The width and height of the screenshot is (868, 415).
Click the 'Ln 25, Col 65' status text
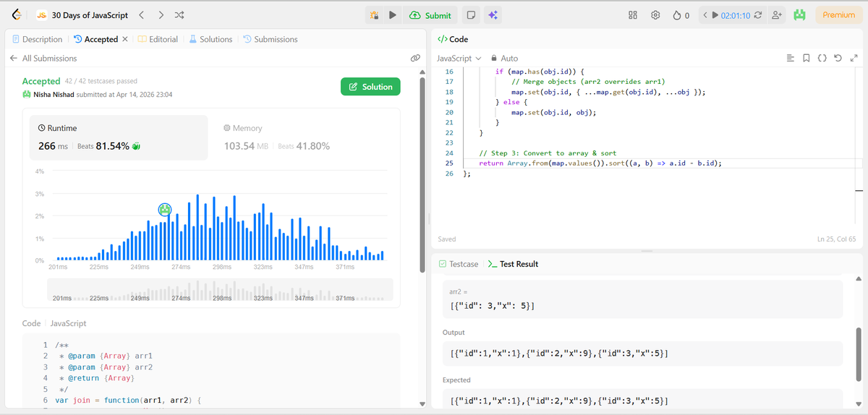[835, 239]
